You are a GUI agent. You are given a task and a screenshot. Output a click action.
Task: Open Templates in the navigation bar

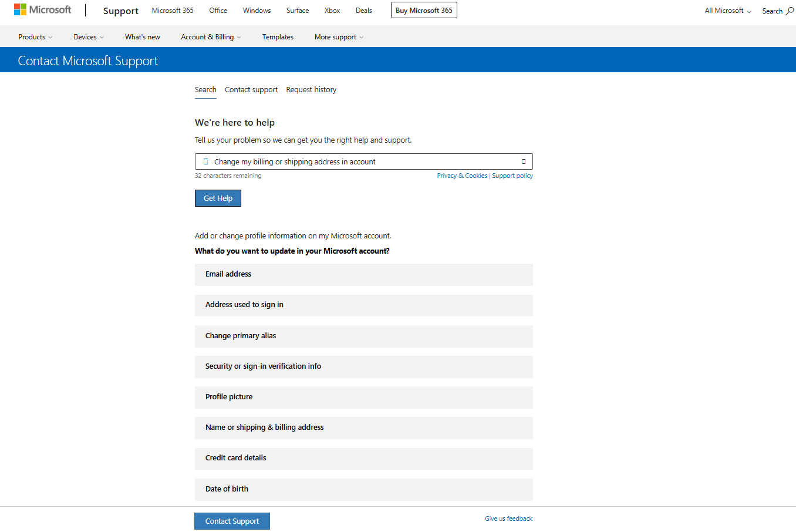click(x=278, y=37)
